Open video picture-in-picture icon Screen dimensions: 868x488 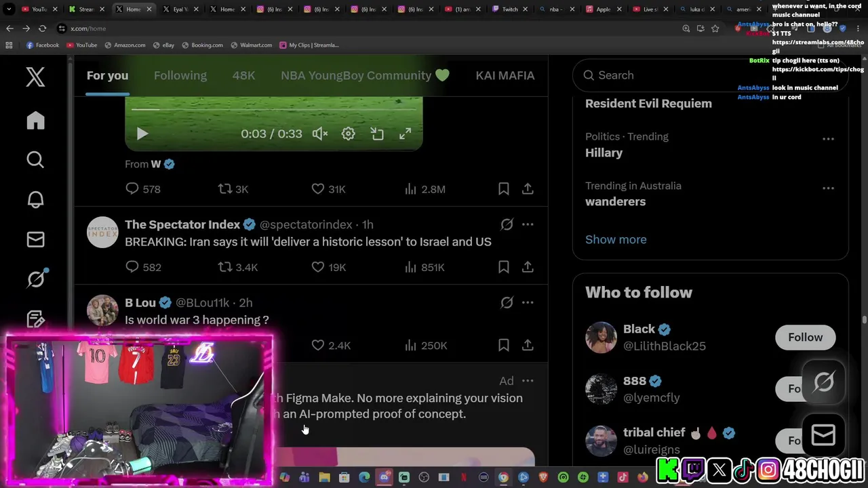[x=377, y=134]
